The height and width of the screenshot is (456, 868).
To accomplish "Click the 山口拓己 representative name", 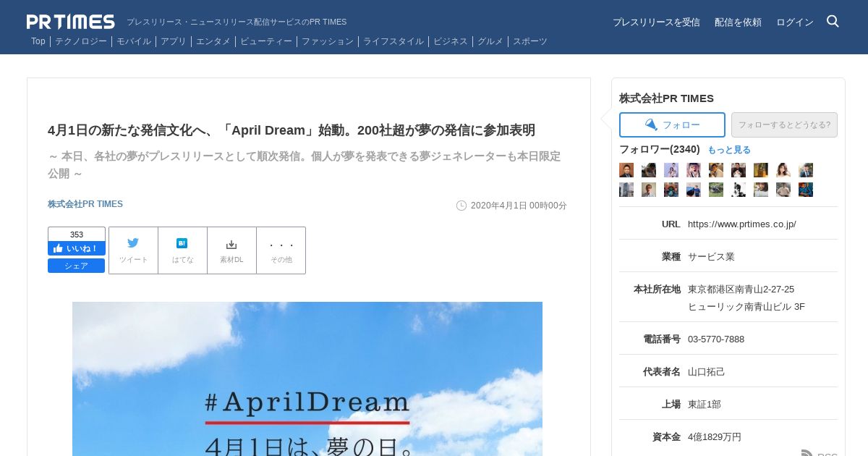I will coord(707,371).
